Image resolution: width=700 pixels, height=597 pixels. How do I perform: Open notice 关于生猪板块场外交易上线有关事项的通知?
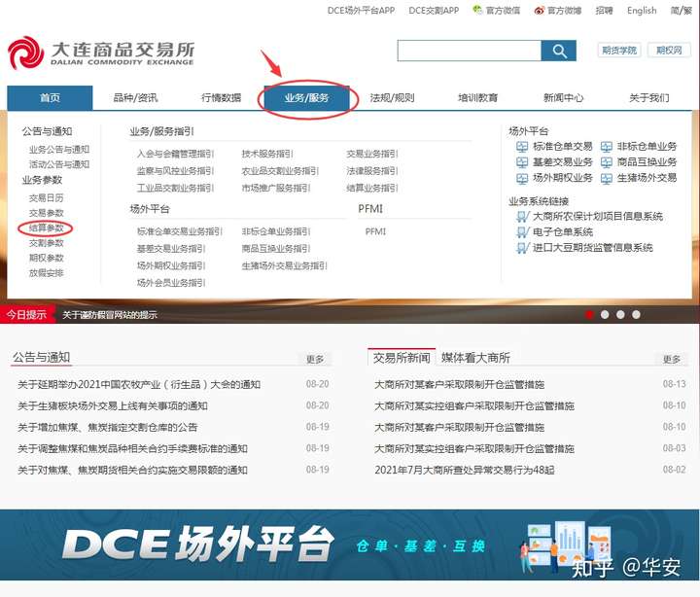click(113, 405)
